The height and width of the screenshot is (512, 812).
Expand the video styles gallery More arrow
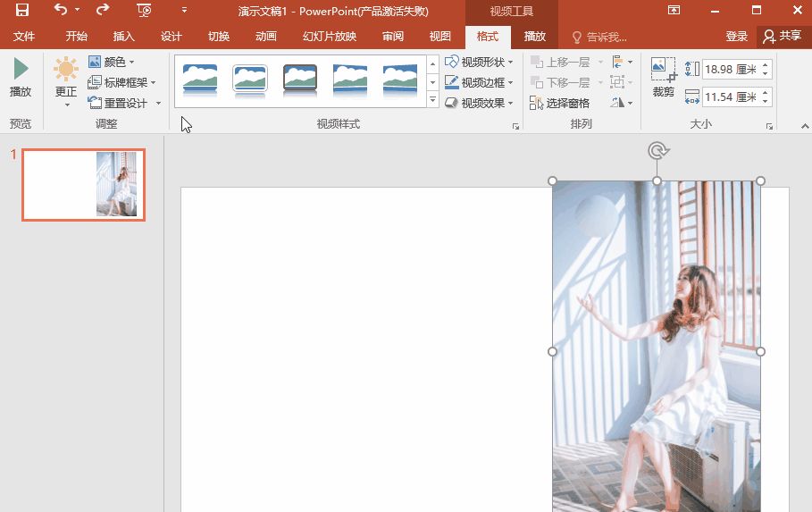[433, 101]
